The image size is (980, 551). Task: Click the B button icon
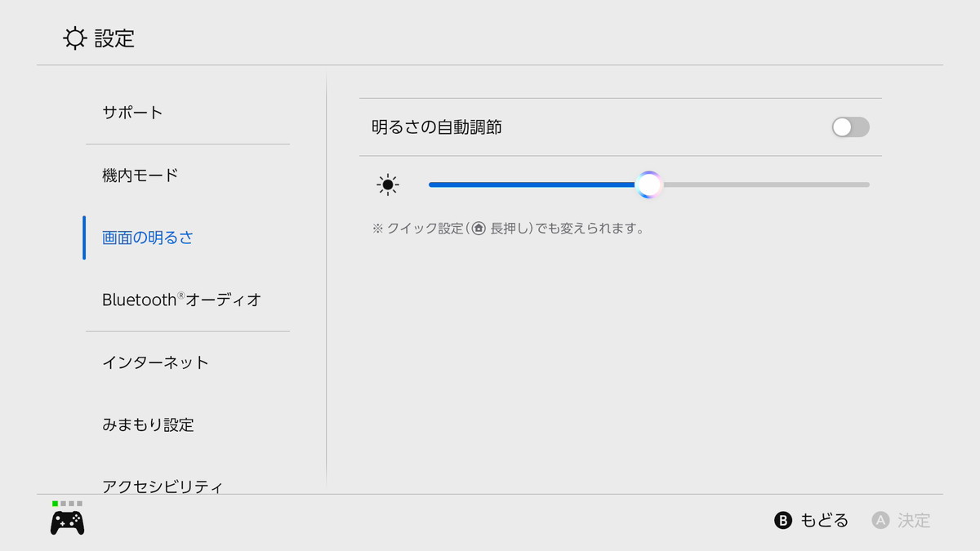[x=783, y=520]
